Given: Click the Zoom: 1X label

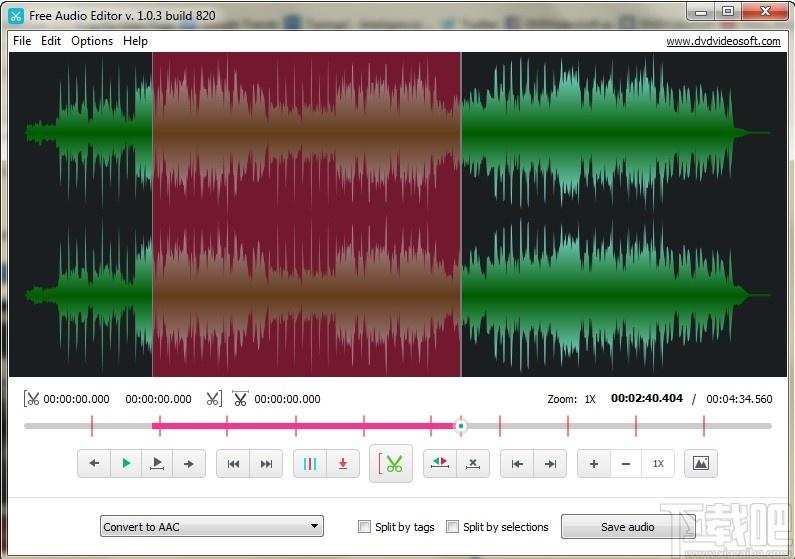Looking at the screenshot, I should coord(571,399).
